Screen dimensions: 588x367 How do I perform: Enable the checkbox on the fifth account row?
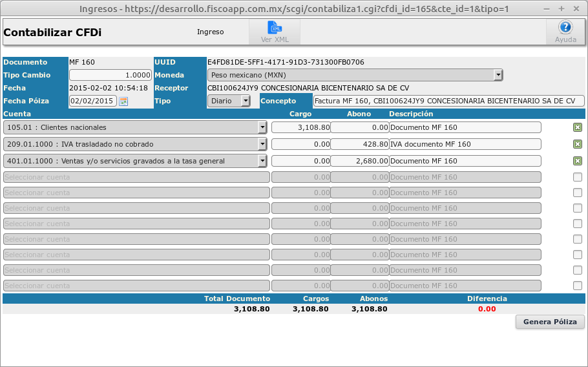point(577,193)
